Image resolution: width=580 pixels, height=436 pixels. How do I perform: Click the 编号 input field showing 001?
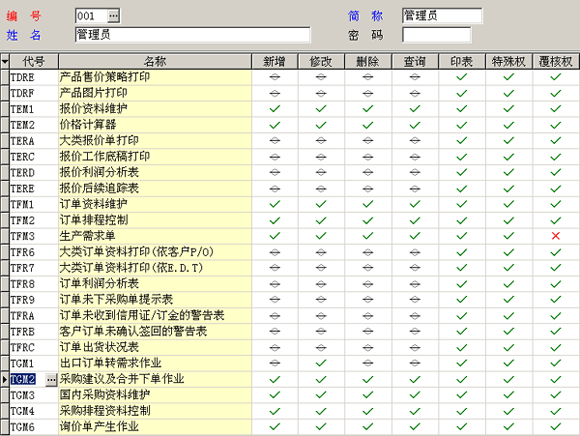coord(92,16)
